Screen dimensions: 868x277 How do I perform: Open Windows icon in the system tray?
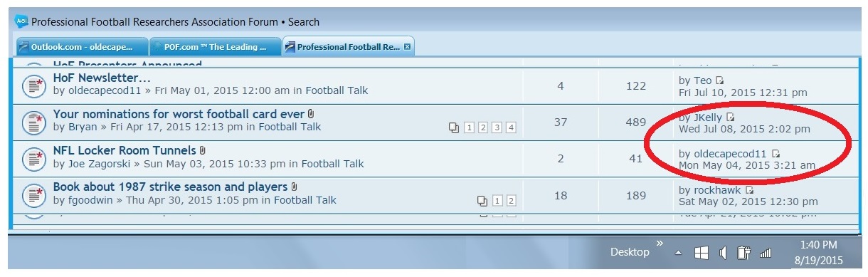701,253
